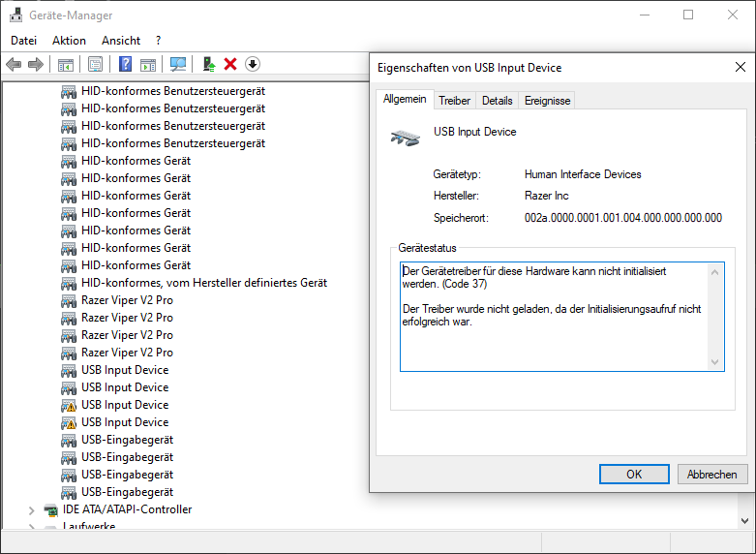Click the Gerätestatus box scroll-up arrow
Image resolution: width=756 pixels, height=554 pixels.
715,273
